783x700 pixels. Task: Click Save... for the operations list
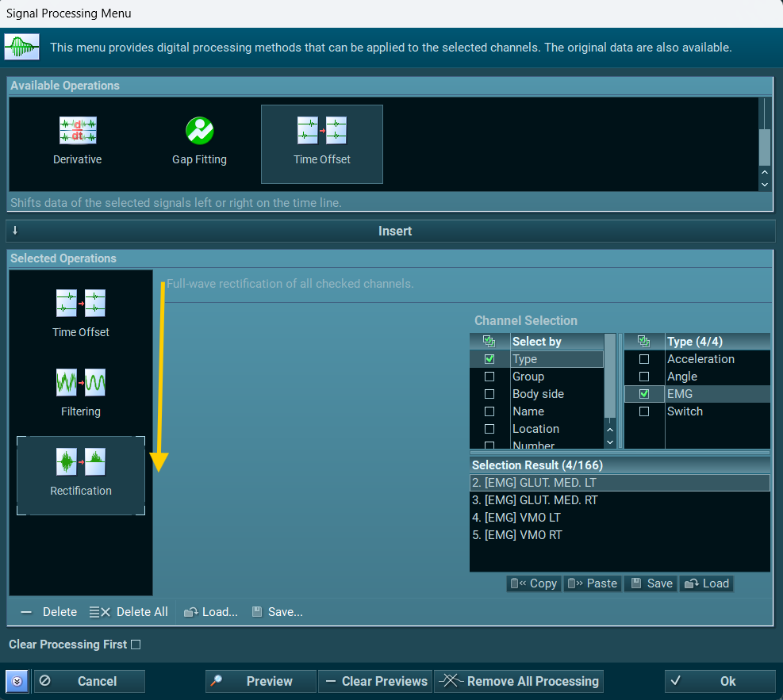(277, 612)
